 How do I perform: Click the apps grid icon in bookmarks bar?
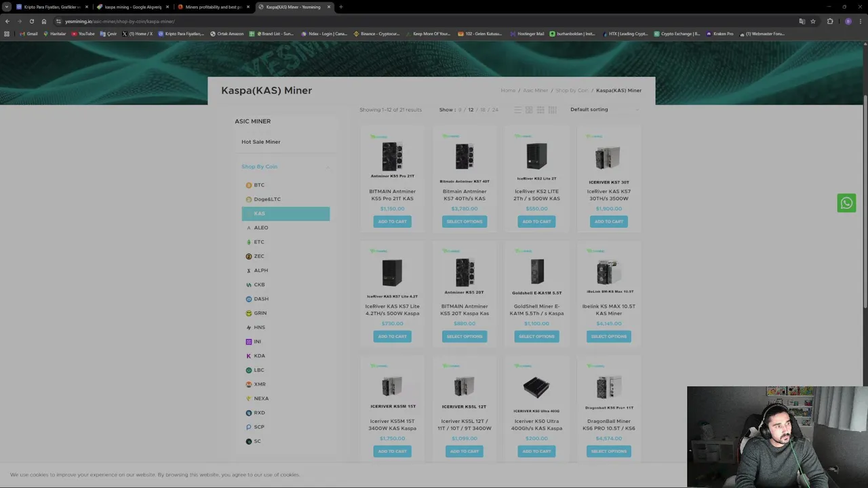(x=7, y=34)
